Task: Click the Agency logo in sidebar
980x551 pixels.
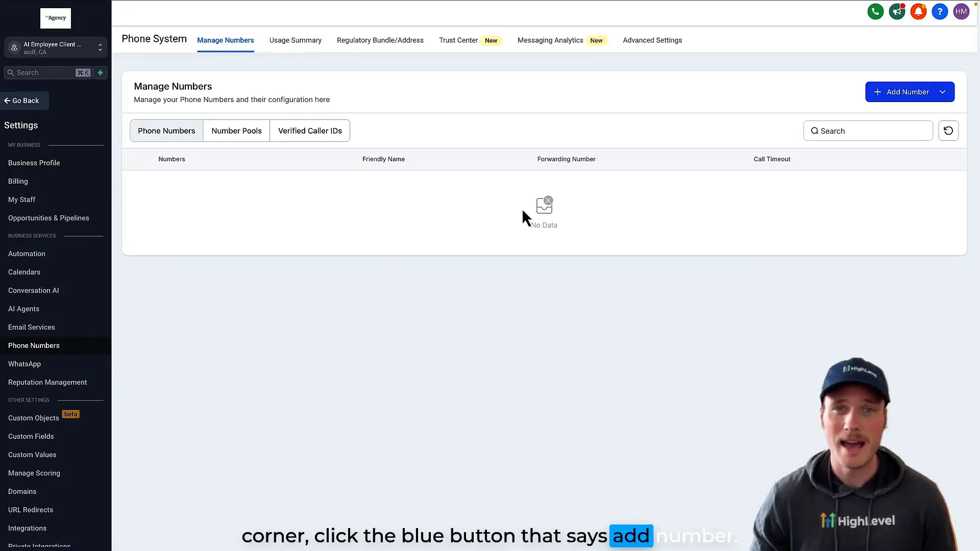Action: [56, 18]
